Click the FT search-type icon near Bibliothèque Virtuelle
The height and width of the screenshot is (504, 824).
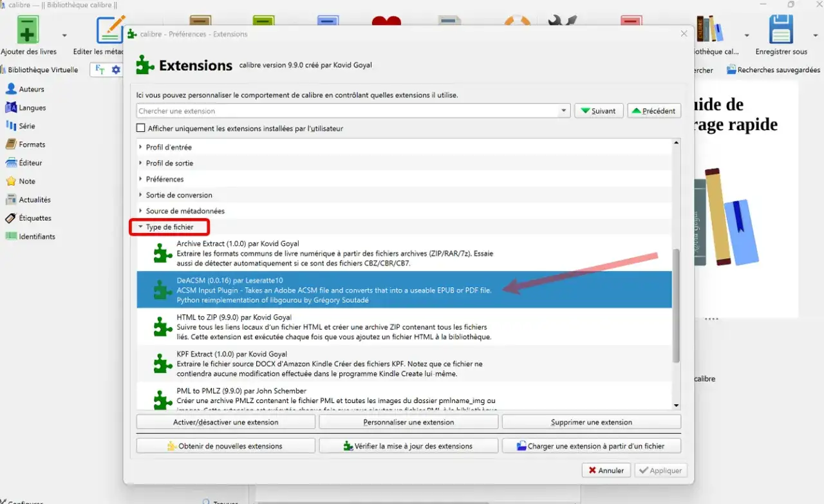click(x=100, y=70)
